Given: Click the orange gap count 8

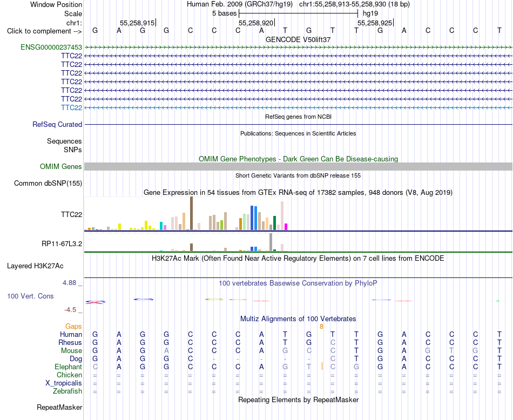Looking at the screenshot, I should 322,327.
